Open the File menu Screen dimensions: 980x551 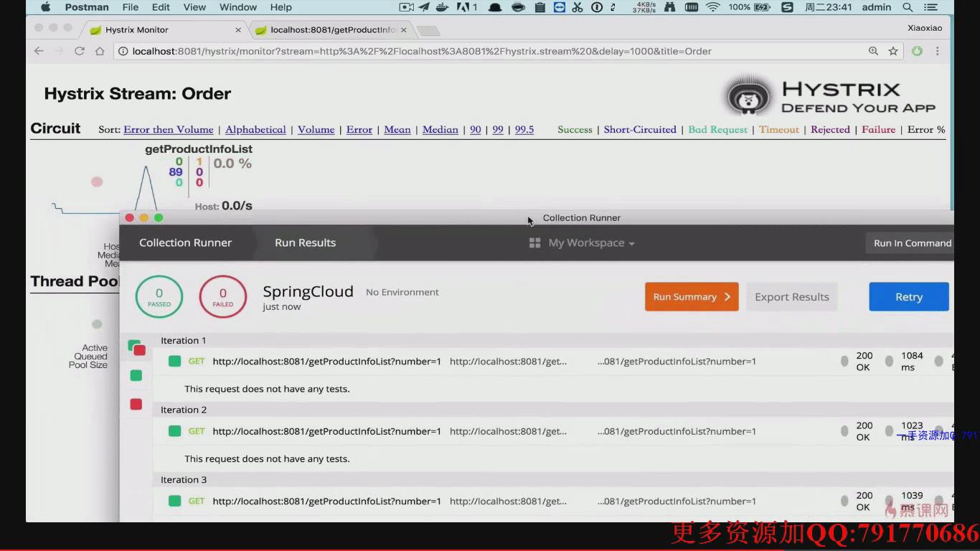[131, 7]
